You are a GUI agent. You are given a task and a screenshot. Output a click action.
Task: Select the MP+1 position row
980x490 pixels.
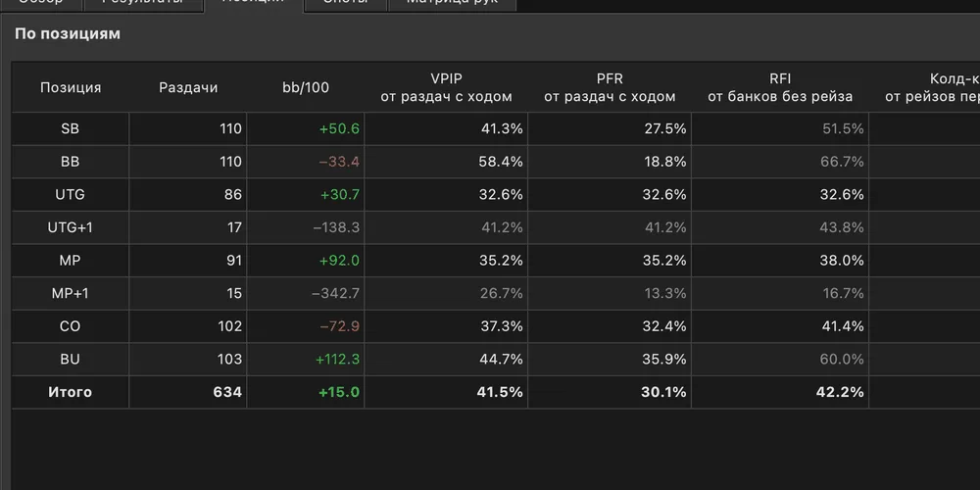[496, 293]
